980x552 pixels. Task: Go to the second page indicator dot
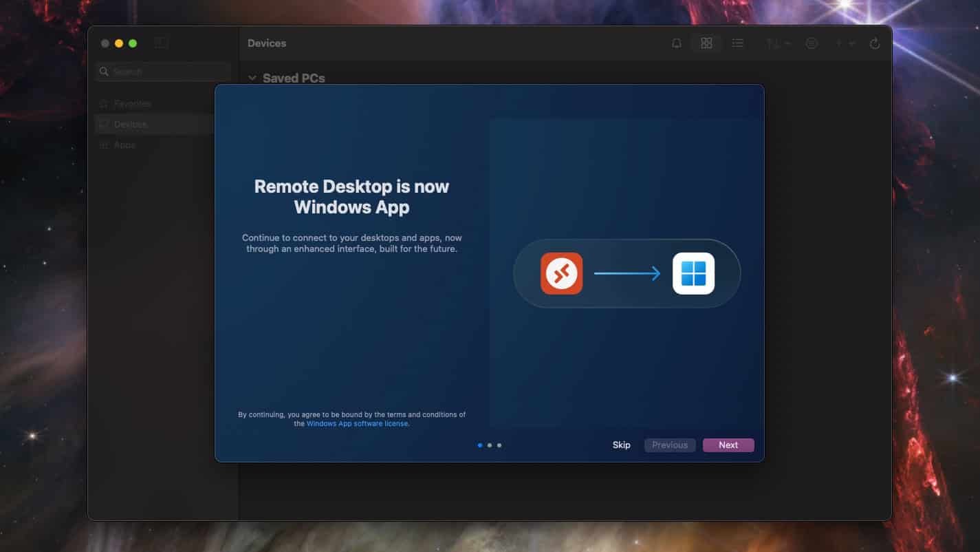(x=490, y=445)
